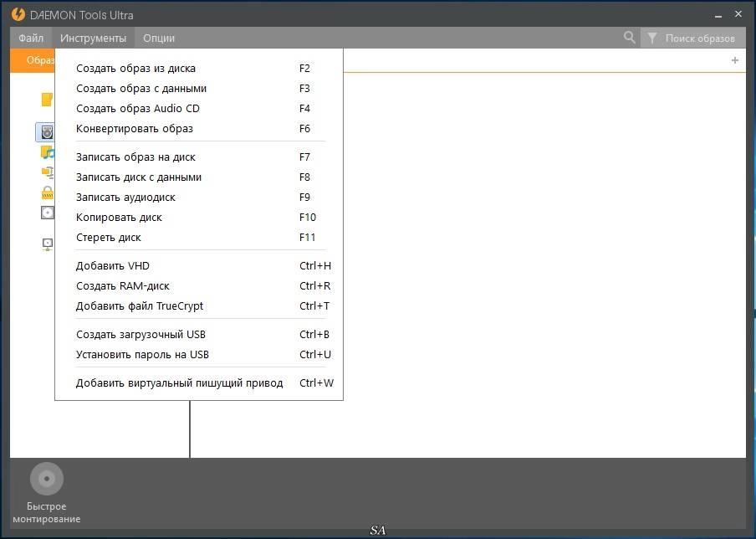Viewport: 756px width, 539px height.
Task: Minimize the DAEMON Tools Ultra window
Action: pos(718,15)
